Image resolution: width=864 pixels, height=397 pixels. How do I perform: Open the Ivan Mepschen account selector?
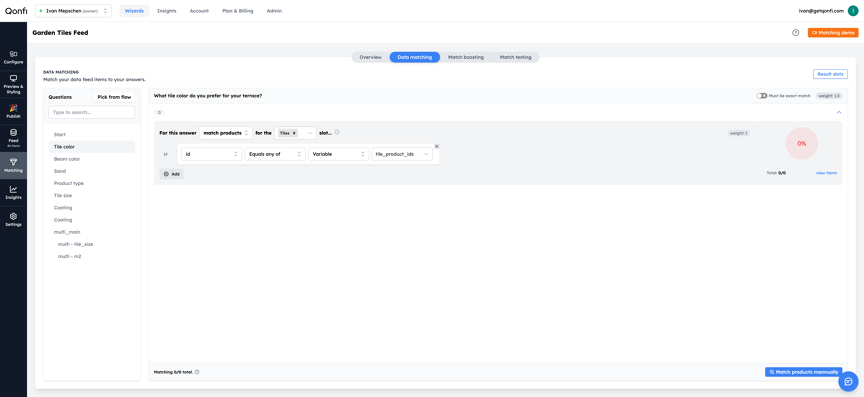pyautogui.click(x=73, y=10)
